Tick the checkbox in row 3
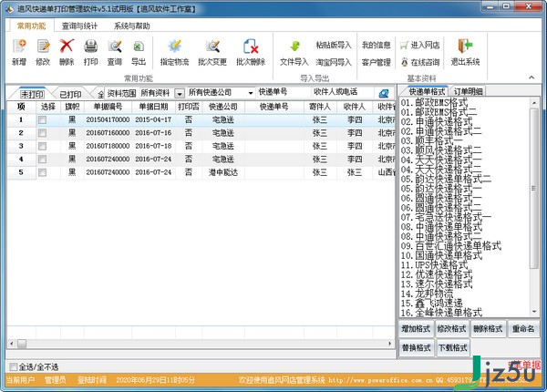Image resolution: width=547 pixels, height=392 pixels. click(x=42, y=146)
